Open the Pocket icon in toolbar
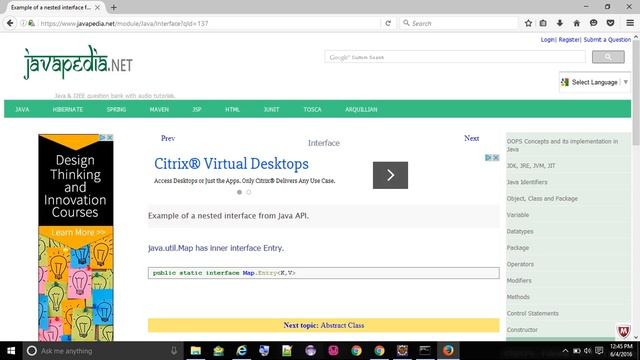The width and height of the screenshot is (640, 360). coord(610,23)
